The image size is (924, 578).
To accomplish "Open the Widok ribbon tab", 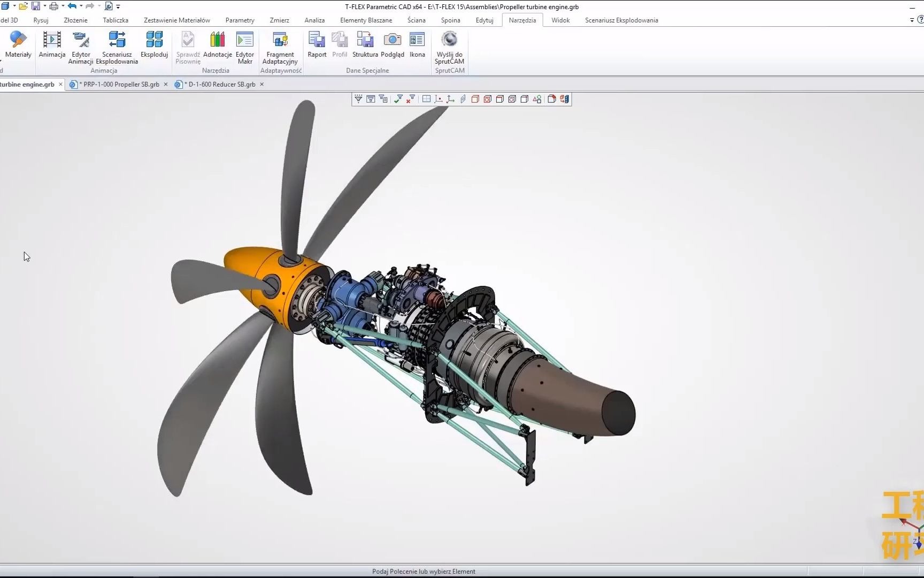I will click(x=560, y=20).
